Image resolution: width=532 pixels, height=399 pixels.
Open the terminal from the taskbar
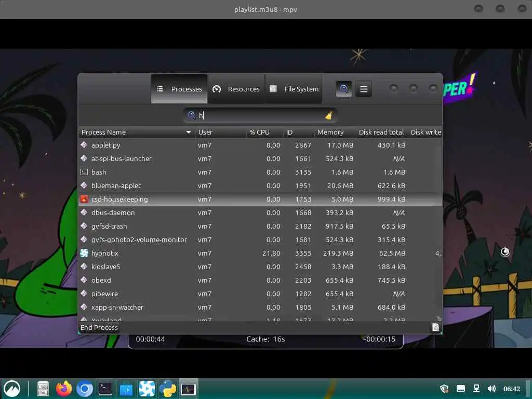105,389
